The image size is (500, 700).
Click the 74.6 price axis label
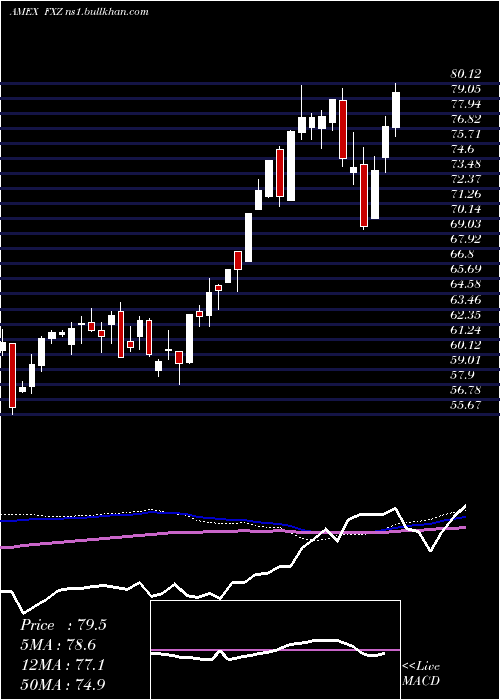coord(462,149)
